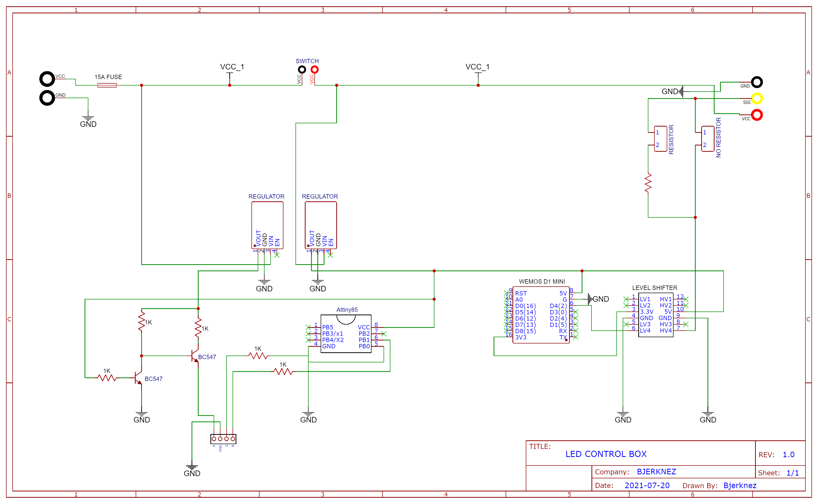
Task: Click the RST pin label on WEMOS
Action: tap(521, 293)
